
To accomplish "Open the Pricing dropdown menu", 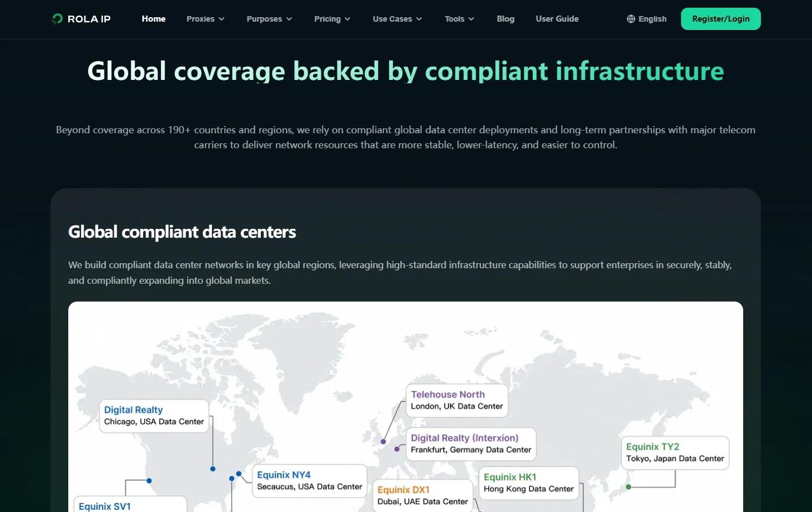I will pyautogui.click(x=332, y=19).
